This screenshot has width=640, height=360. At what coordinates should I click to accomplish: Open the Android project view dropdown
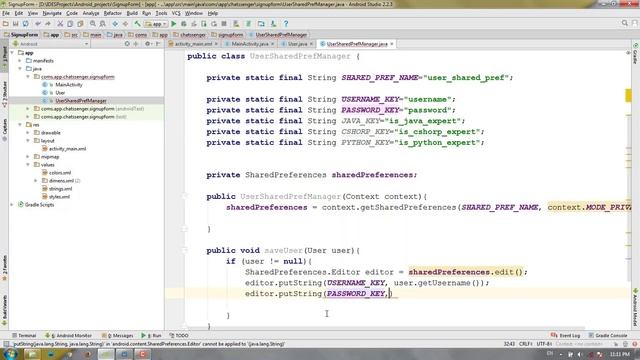tap(50, 44)
